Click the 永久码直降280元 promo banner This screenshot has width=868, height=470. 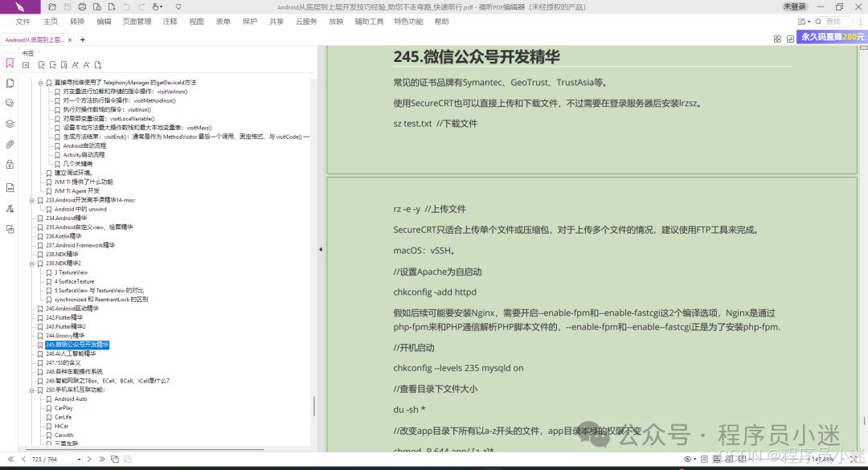click(832, 36)
